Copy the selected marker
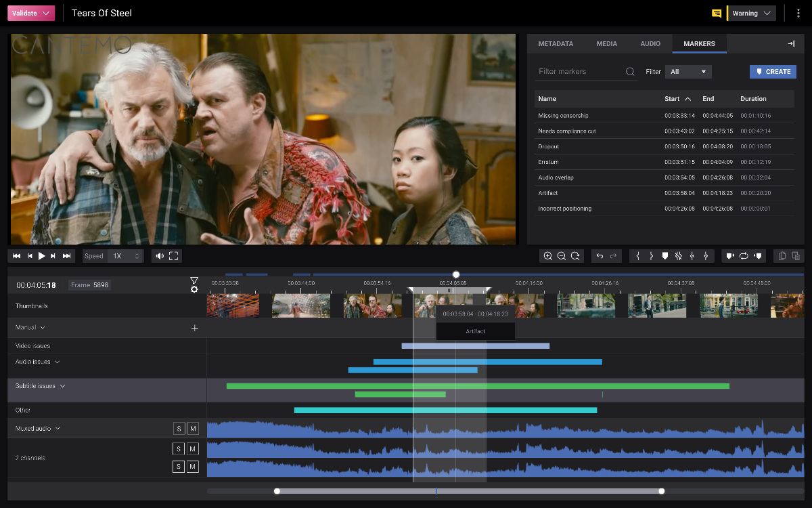Image resolution: width=812 pixels, height=508 pixels. (x=782, y=256)
